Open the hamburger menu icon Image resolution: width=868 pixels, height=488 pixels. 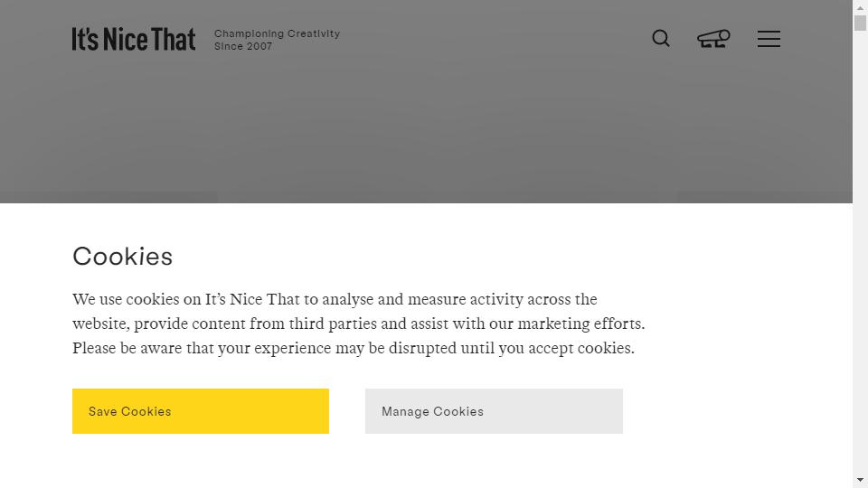coord(769,39)
